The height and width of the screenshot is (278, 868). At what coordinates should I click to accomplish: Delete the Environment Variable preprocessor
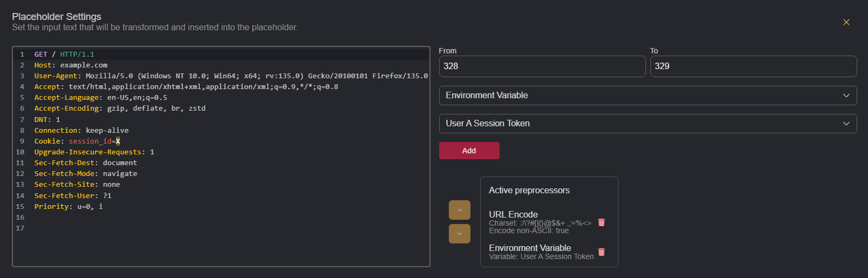(601, 252)
